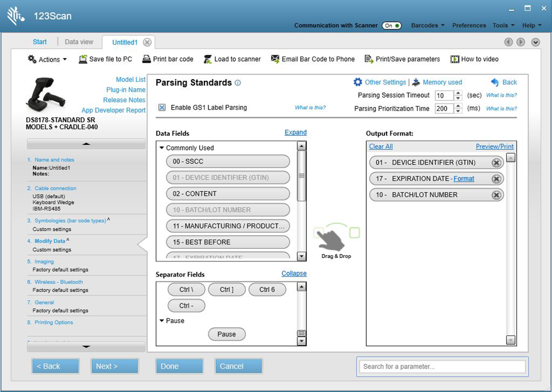Click the Done button
This screenshot has height=392, width=552.
pyautogui.click(x=179, y=366)
